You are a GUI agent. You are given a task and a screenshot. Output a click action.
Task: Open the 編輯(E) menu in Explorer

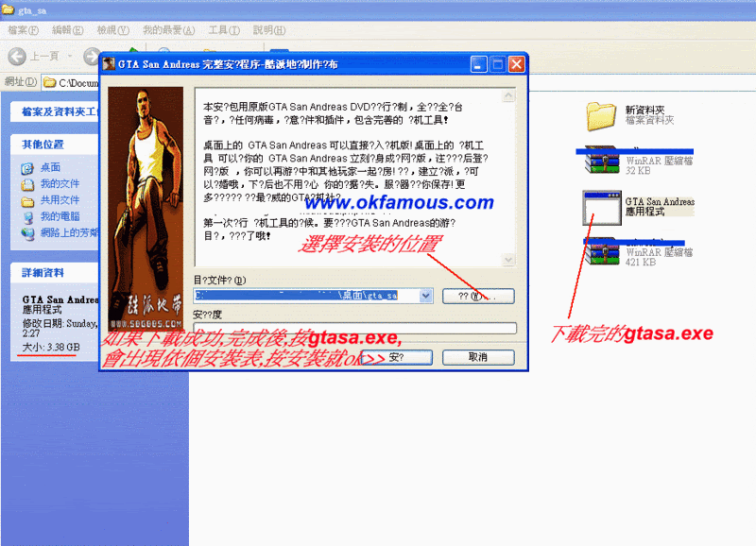(67, 30)
